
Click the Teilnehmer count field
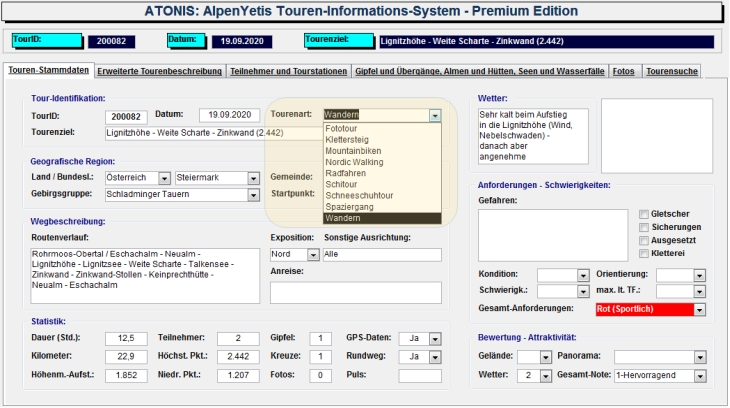(x=238, y=339)
